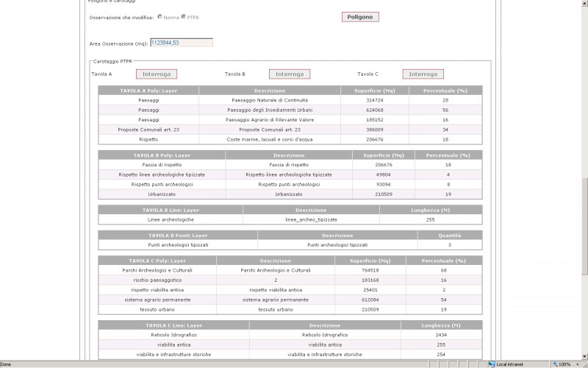Click the Poligono button
The width and height of the screenshot is (588, 368).
click(x=360, y=17)
